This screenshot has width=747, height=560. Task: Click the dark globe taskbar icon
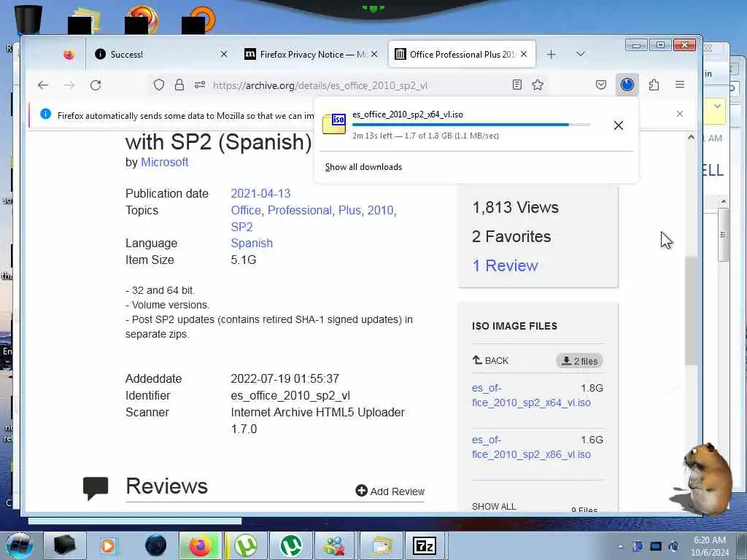click(x=155, y=545)
